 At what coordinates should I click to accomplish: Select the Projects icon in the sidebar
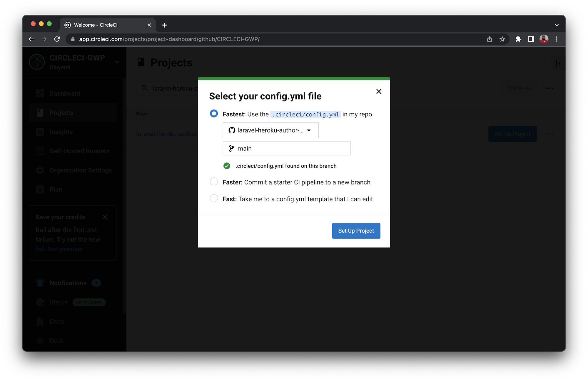pos(40,112)
